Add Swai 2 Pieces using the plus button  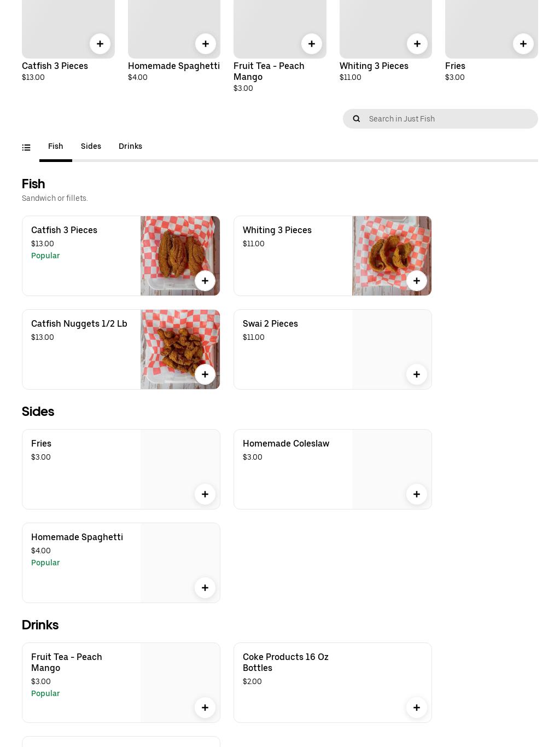point(417,374)
